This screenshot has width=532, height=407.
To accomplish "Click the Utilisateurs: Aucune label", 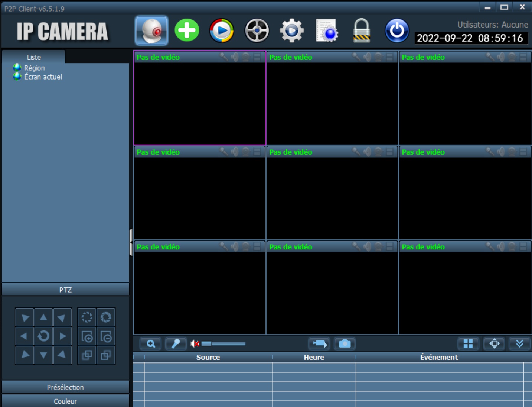I will tap(493, 25).
